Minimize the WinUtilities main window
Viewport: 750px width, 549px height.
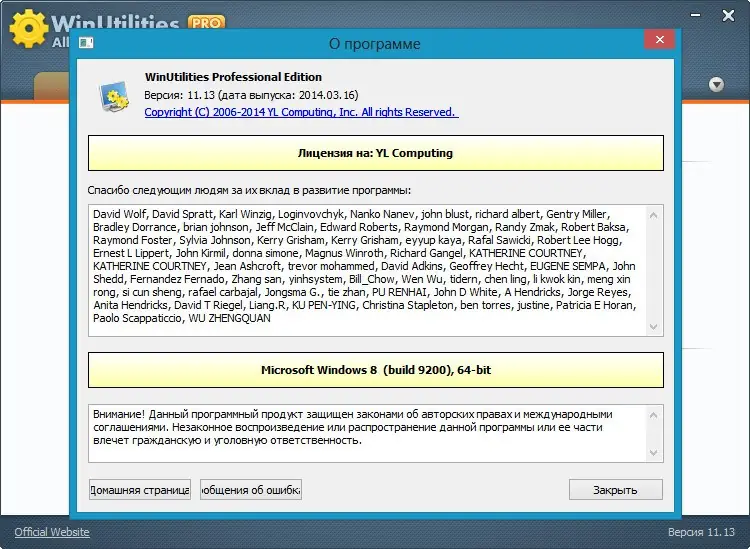(696, 15)
